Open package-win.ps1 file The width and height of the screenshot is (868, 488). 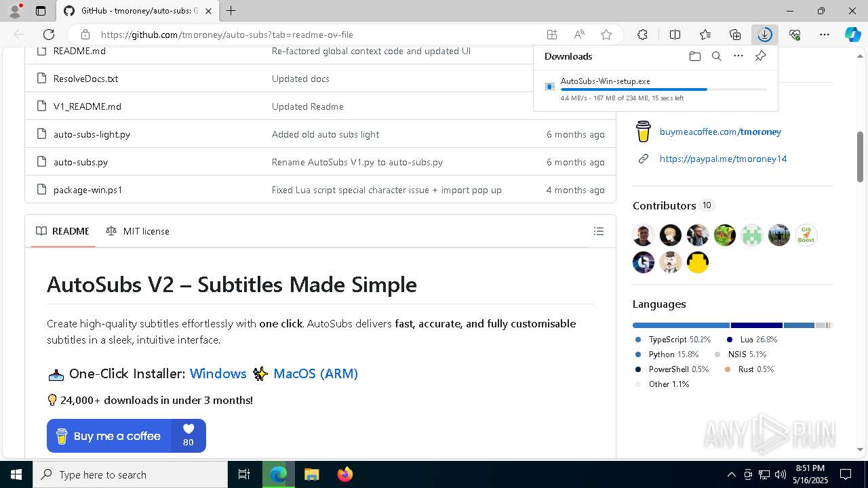pyautogui.click(x=88, y=190)
